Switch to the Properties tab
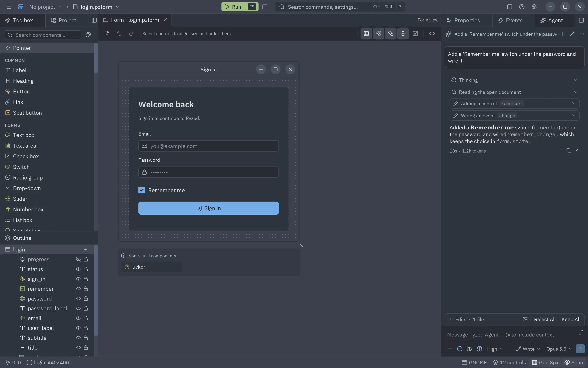Viewport: 588px width, 368px height. tap(467, 20)
